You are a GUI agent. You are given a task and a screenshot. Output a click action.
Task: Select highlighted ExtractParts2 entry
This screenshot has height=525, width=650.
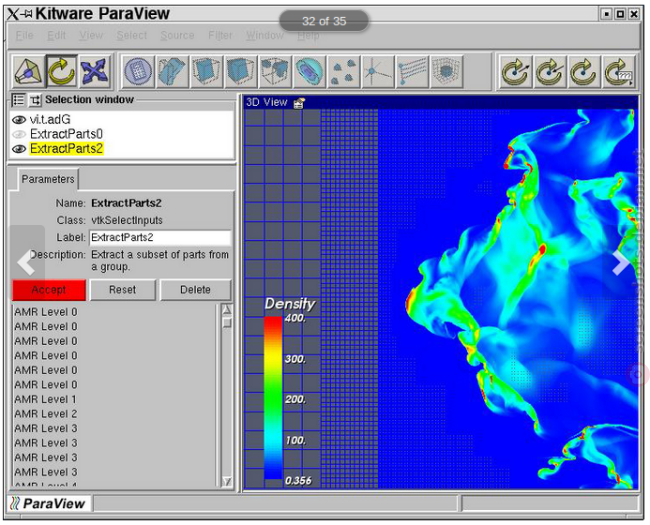[66, 148]
